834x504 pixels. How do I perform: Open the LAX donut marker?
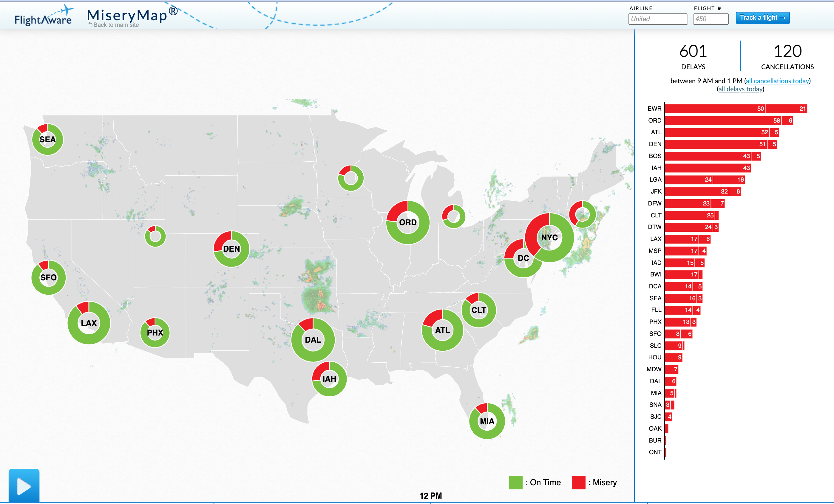[89, 323]
